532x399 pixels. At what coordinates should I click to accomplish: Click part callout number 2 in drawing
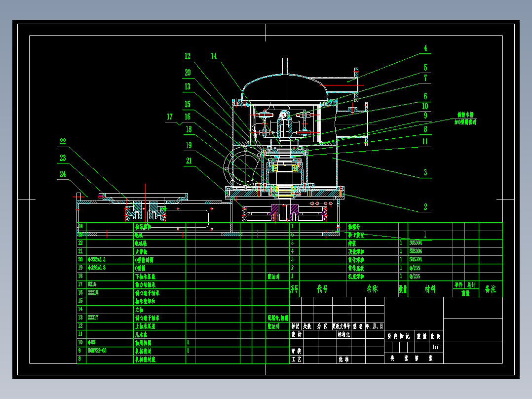425,207
